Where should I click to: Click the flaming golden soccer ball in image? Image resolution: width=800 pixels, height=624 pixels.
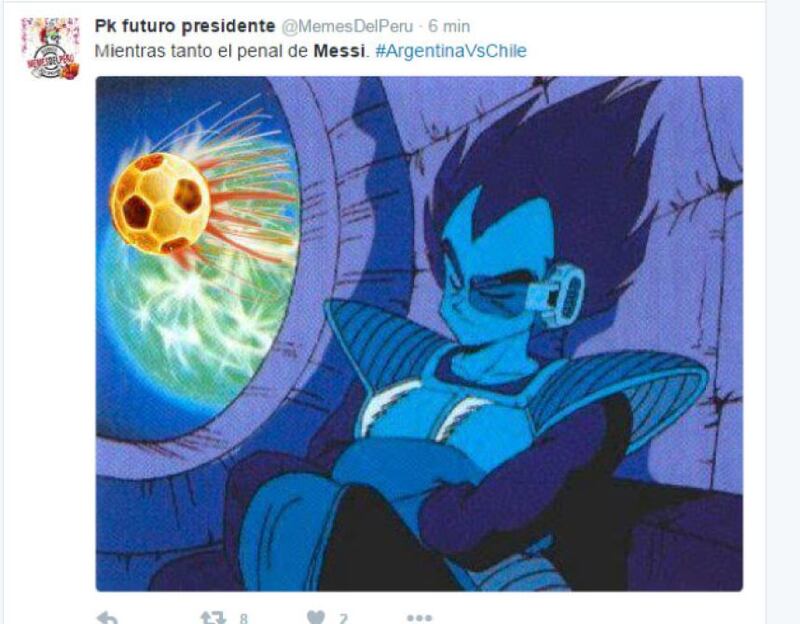point(161,203)
